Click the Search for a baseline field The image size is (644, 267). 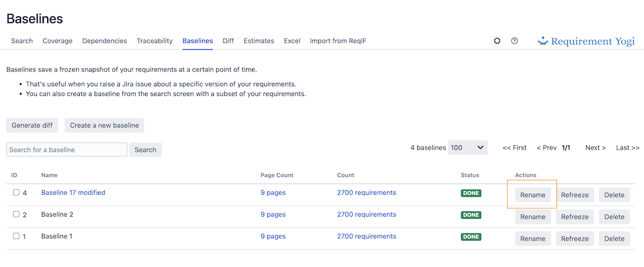pos(67,150)
